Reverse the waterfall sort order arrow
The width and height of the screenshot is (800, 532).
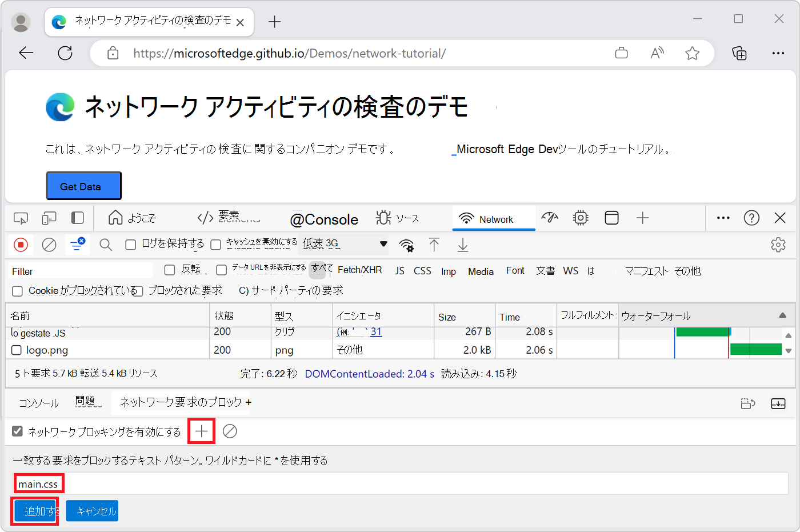tap(782, 315)
